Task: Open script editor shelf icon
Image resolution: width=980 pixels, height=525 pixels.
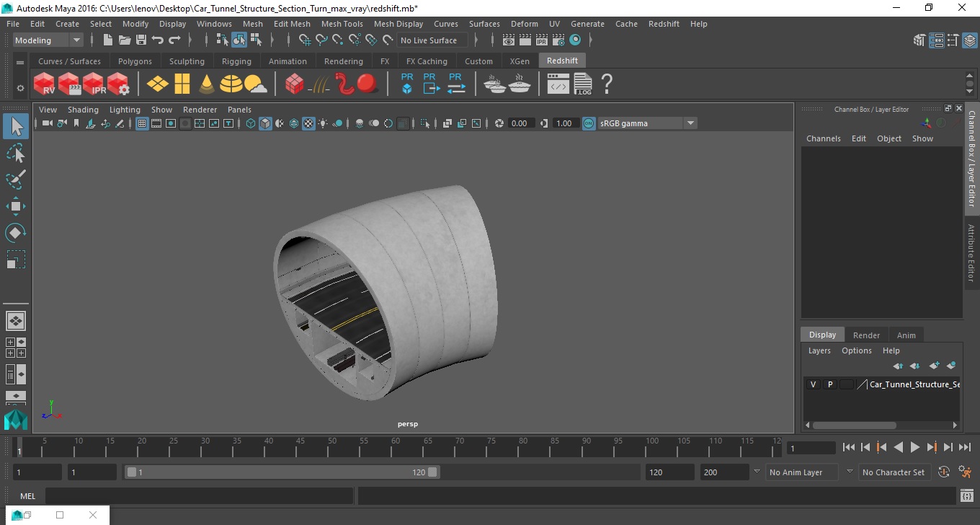Action: 558,84
